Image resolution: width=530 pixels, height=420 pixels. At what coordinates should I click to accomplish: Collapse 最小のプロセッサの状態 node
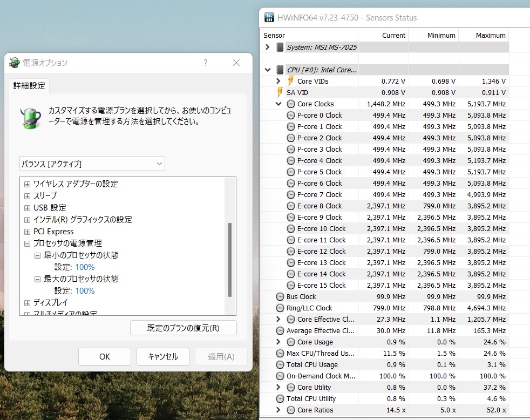(x=38, y=255)
